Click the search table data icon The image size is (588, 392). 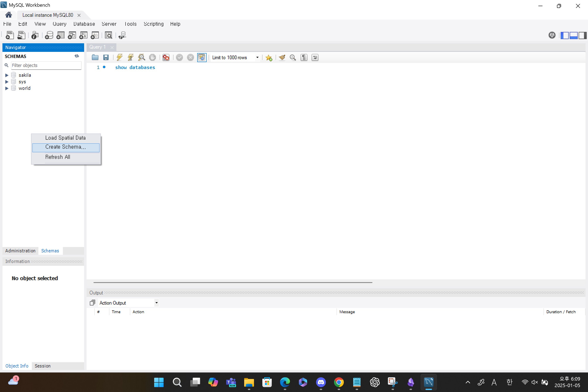(x=108, y=35)
